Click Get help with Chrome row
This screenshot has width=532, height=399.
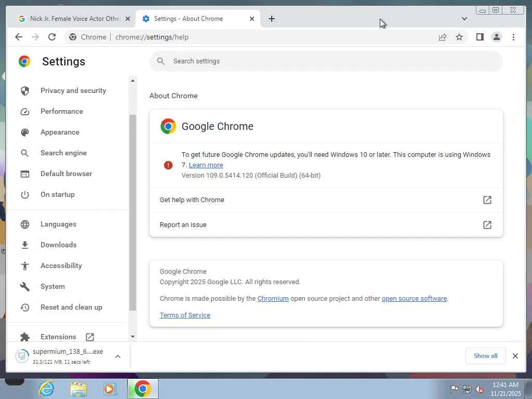click(x=326, y=200)
